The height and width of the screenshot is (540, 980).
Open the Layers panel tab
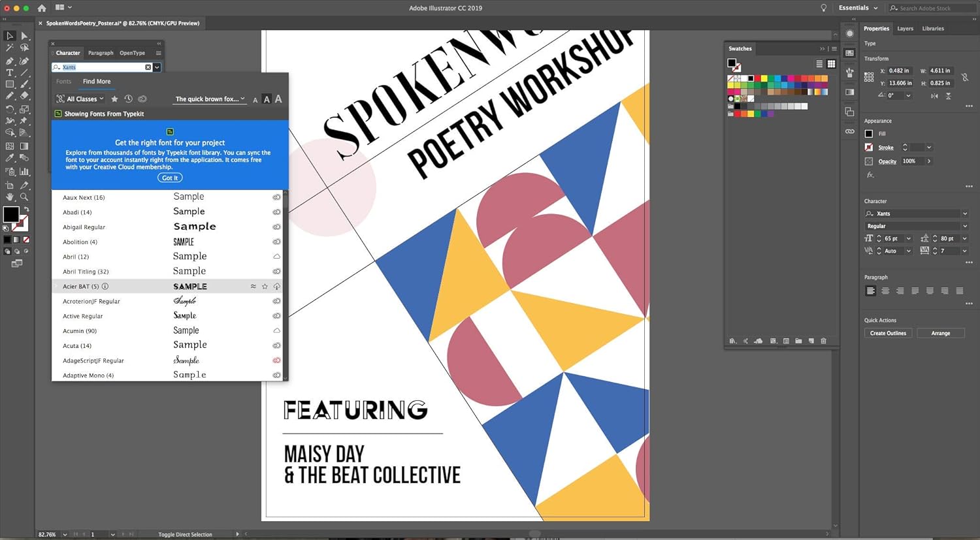click(905, 28)
